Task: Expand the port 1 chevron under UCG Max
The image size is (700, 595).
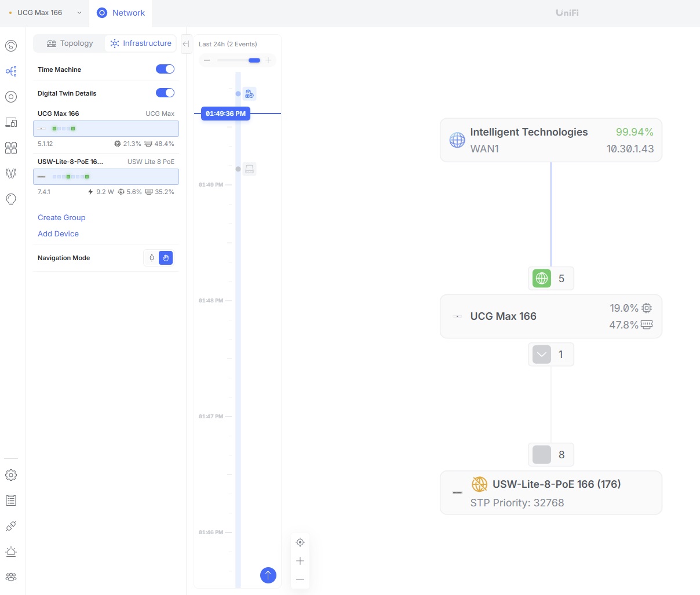Action: coord(542,355)
